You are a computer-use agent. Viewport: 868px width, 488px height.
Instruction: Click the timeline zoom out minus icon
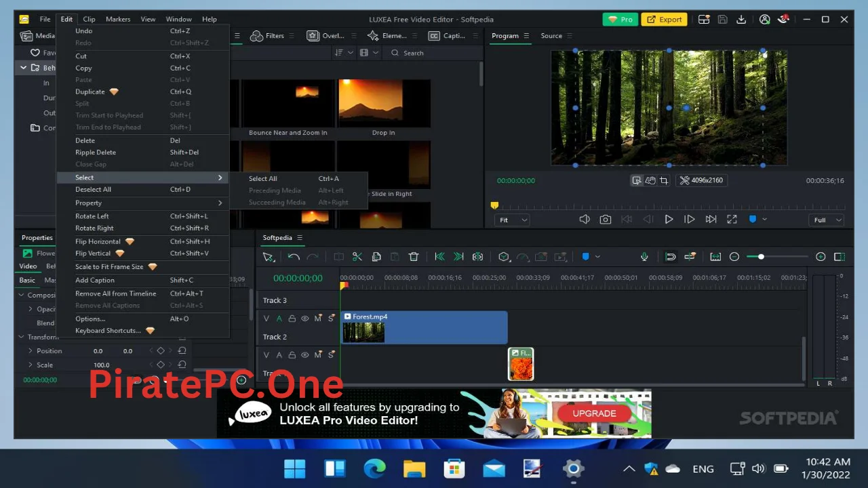point(734,257)
